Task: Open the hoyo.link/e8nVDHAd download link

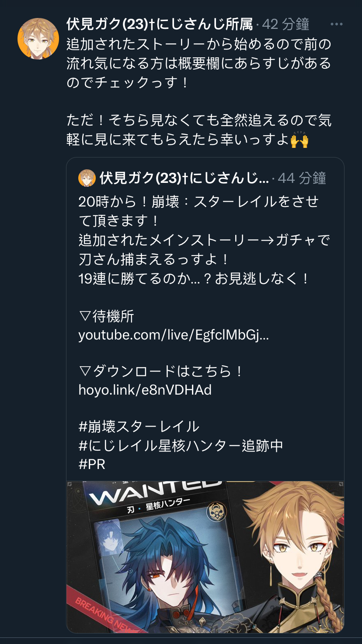Action: tap(145, 389)
